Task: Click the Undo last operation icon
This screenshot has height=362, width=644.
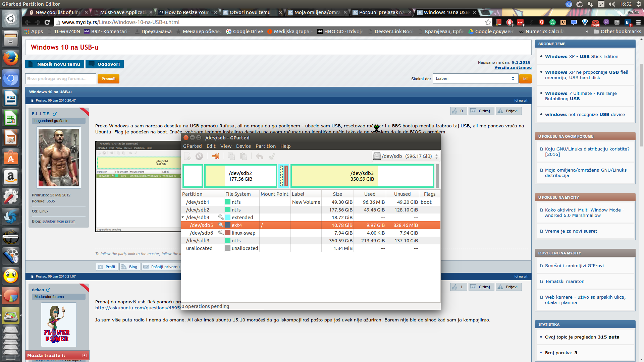Action: (259, 156)
